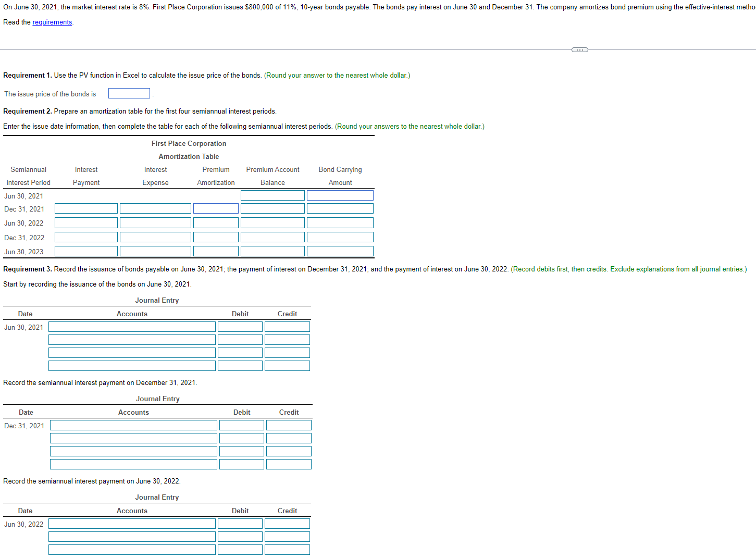756x558 pixels.
Task: Click last Credit field of Dec 31, 2021 entry
Action: click(x=289, y=464)
